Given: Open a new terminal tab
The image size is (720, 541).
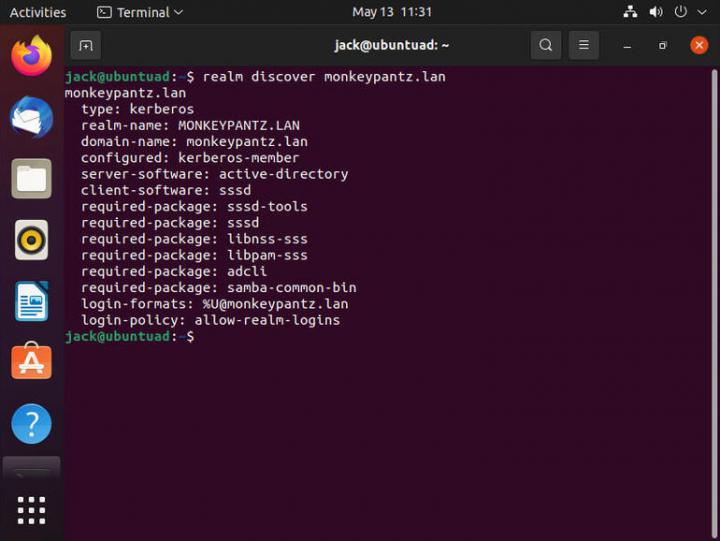Looking at the screenshot, I should (86, 45).
